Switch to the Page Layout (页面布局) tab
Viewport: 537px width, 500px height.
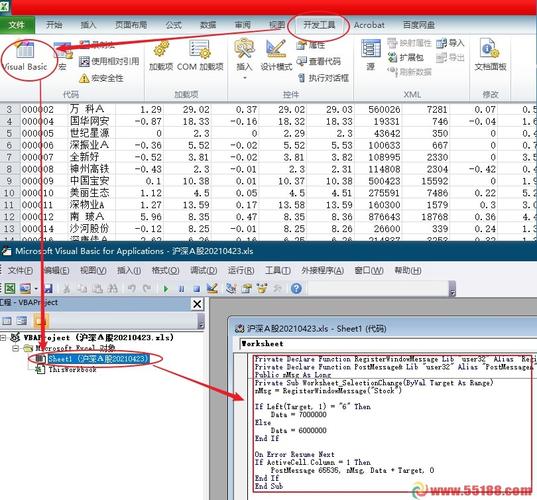[131, 25]
